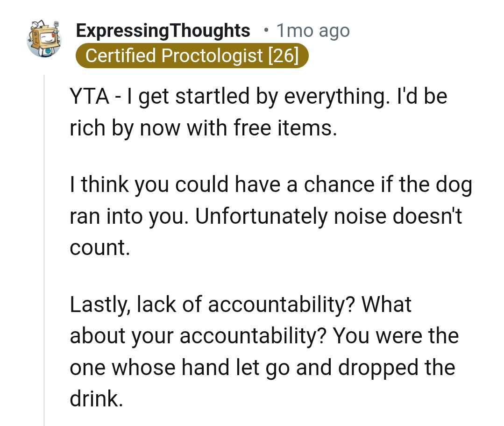This screenshot has height=426, width=504.
Task: Select the Certified Proctologist [26] flair badge
Action: tap(192, 55)
